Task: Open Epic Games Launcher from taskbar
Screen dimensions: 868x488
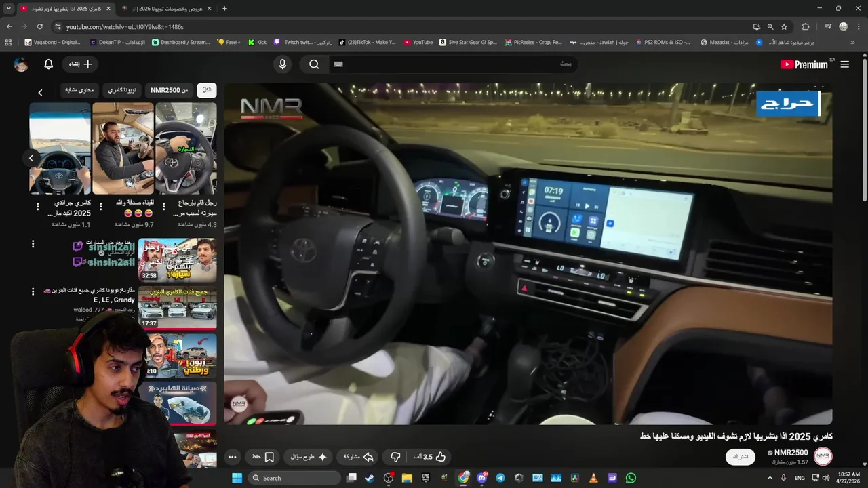Action: [426, 478]
